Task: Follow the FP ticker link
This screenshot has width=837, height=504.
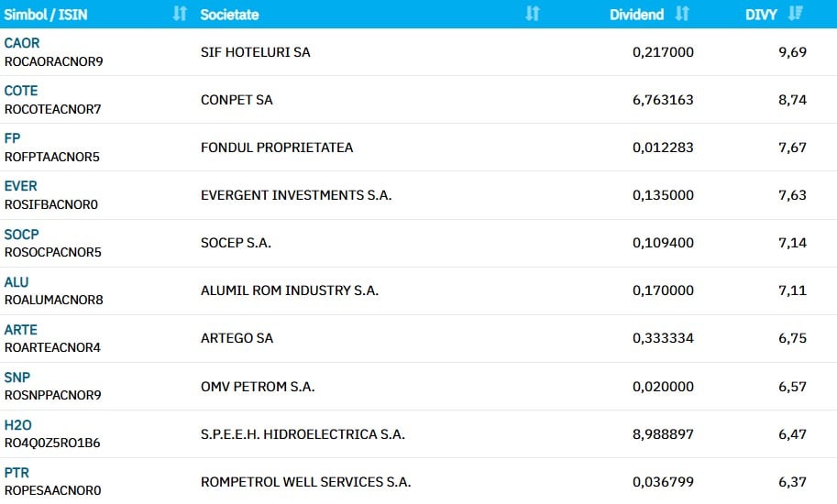Action: [12, 138]
